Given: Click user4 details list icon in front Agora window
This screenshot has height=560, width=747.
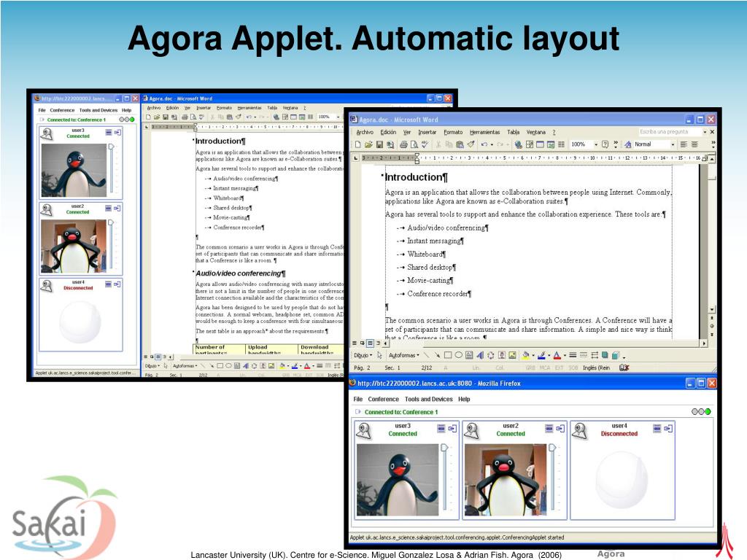Looking at the screenshot, I should coord(657,429).
